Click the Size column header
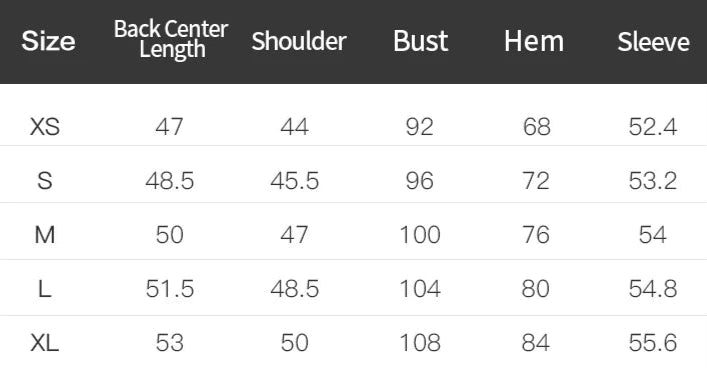Viewport: 707px width, 368px height. (x=48, y=41)
